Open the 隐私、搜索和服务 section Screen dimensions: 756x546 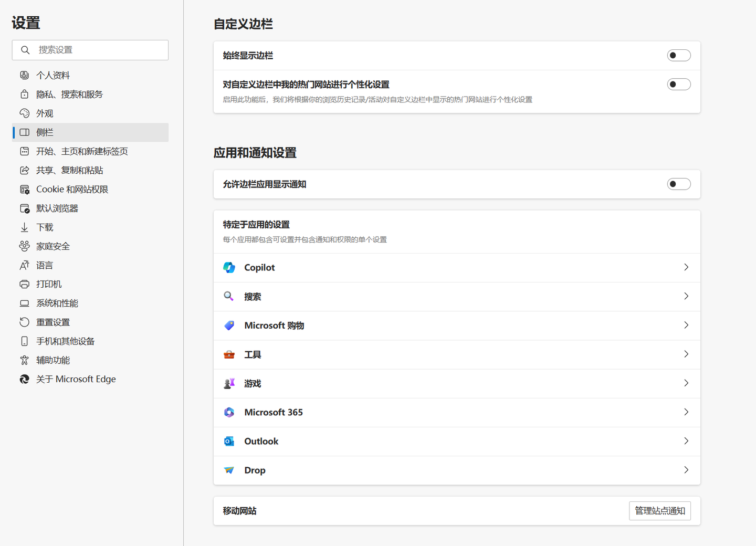[x=70, y=94]
